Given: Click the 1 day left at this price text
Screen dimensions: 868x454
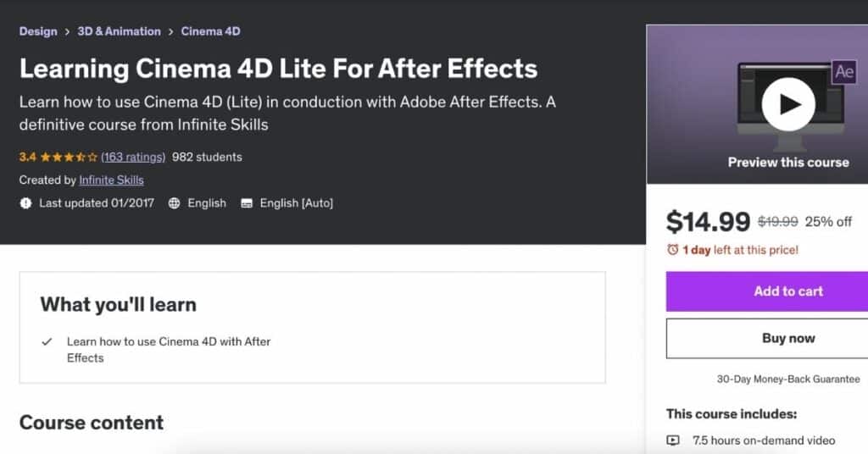Looking at the screenshot, I should point(741,250).
